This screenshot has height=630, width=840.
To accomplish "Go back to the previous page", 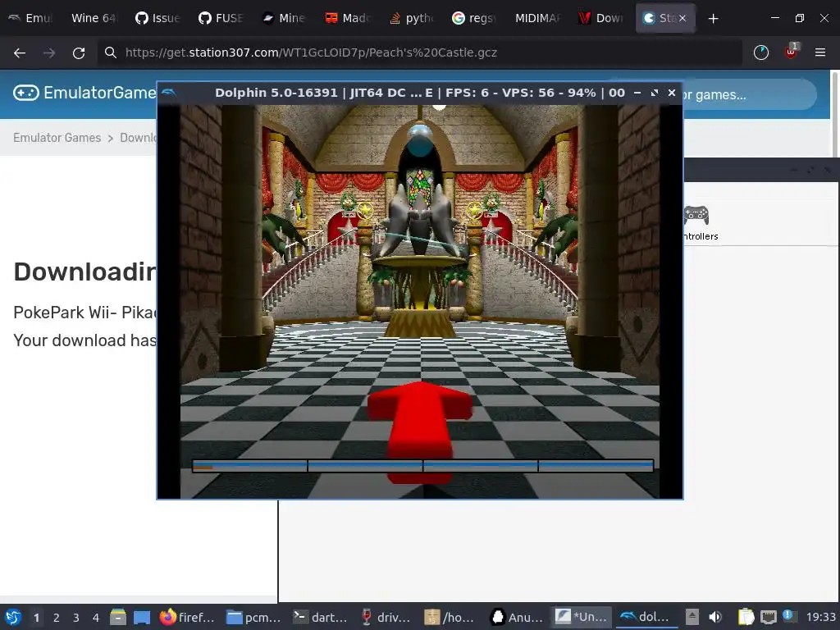I will pos(20,52).
